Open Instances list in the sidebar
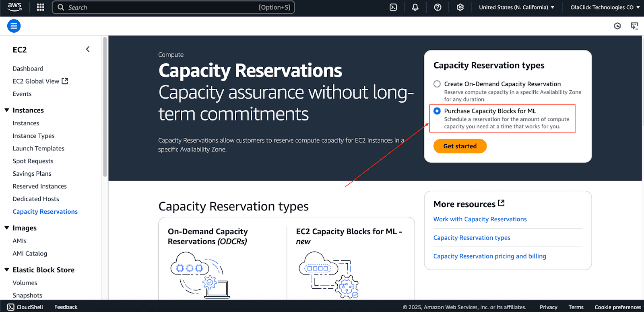 coord(26,123)
